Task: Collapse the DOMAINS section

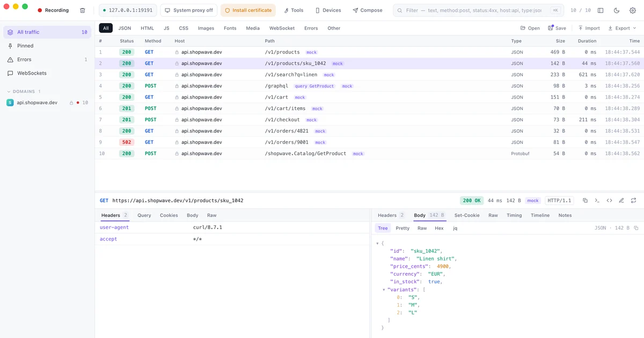Action: pos(24,92)
